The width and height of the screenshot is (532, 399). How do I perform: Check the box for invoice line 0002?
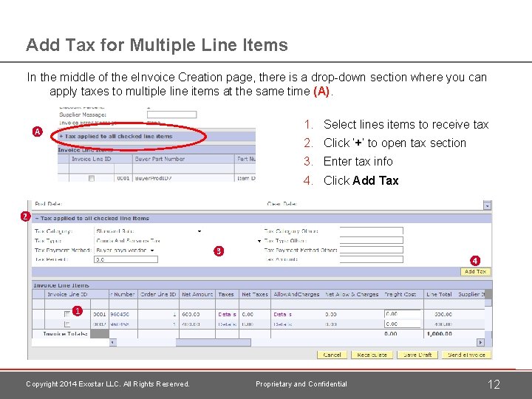pyautogui.click(x=67, y=324)
